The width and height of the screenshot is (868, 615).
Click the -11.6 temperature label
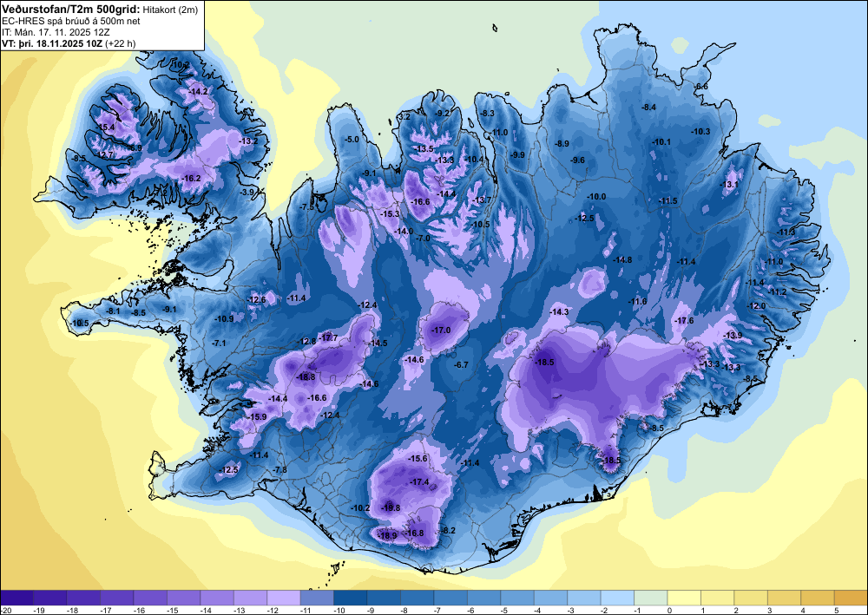pyautogui.click(x=638, y=301)
